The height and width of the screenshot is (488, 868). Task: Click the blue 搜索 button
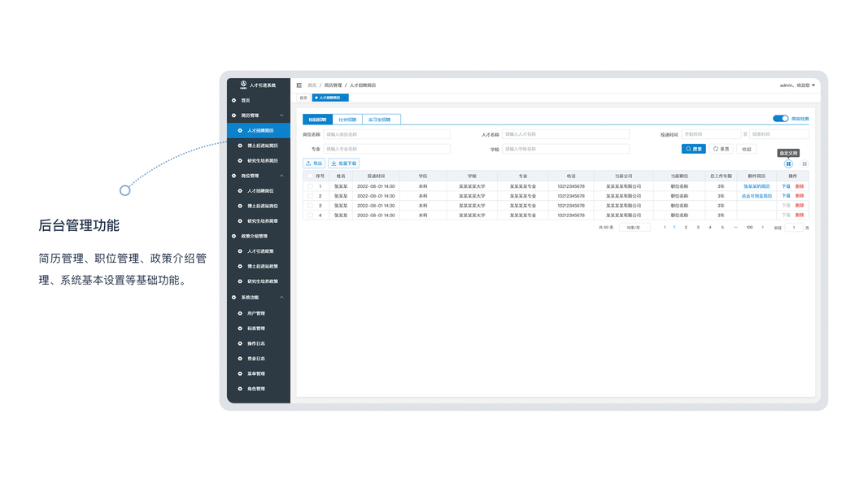click(694, 149)
